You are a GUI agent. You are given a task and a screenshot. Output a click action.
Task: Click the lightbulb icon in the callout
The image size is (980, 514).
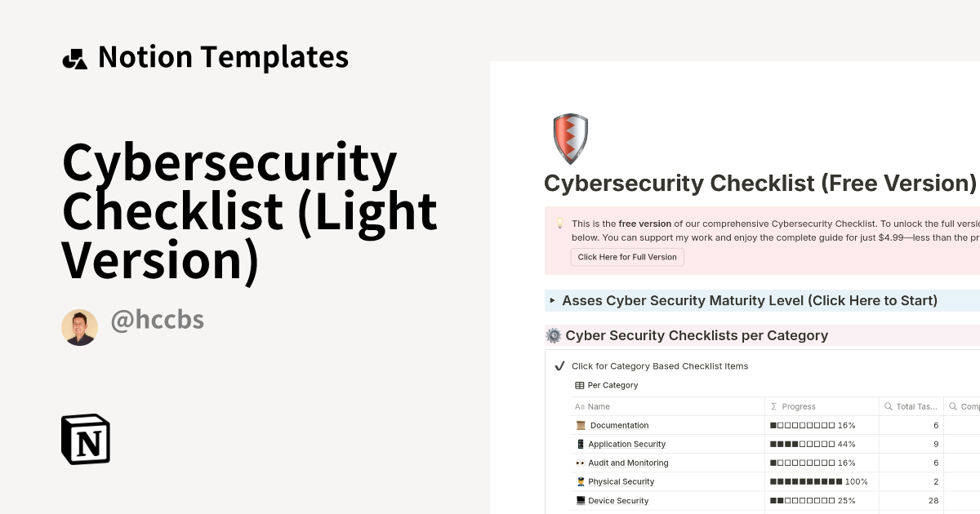pyautogui.click(x=559, y=224)
